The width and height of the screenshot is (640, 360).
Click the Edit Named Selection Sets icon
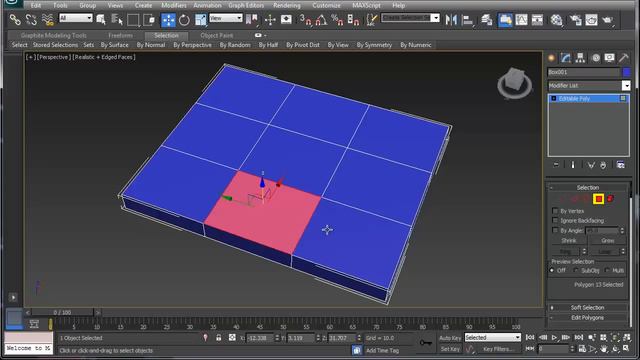click(371, 20)
